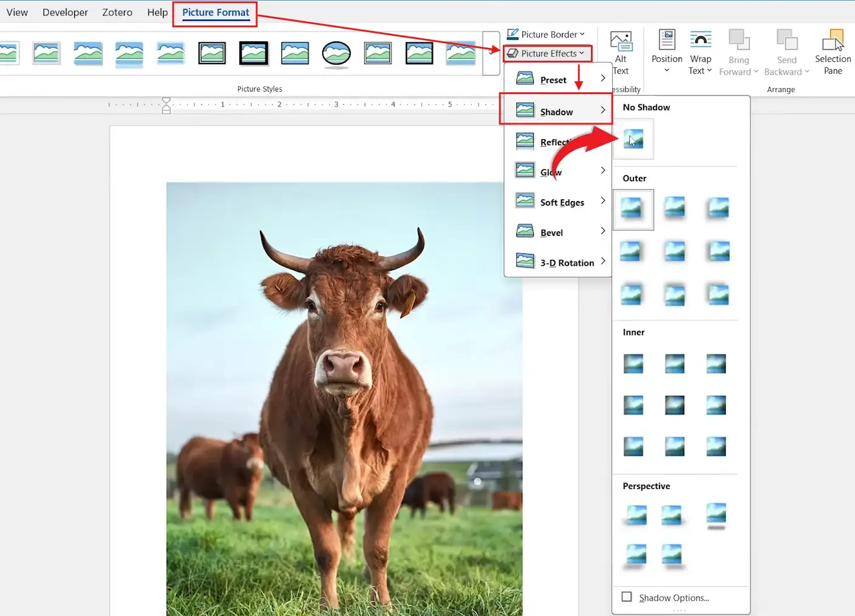Click Send Backward icon
The width and height of the screenshot is (855, 616).
(787, 41)
